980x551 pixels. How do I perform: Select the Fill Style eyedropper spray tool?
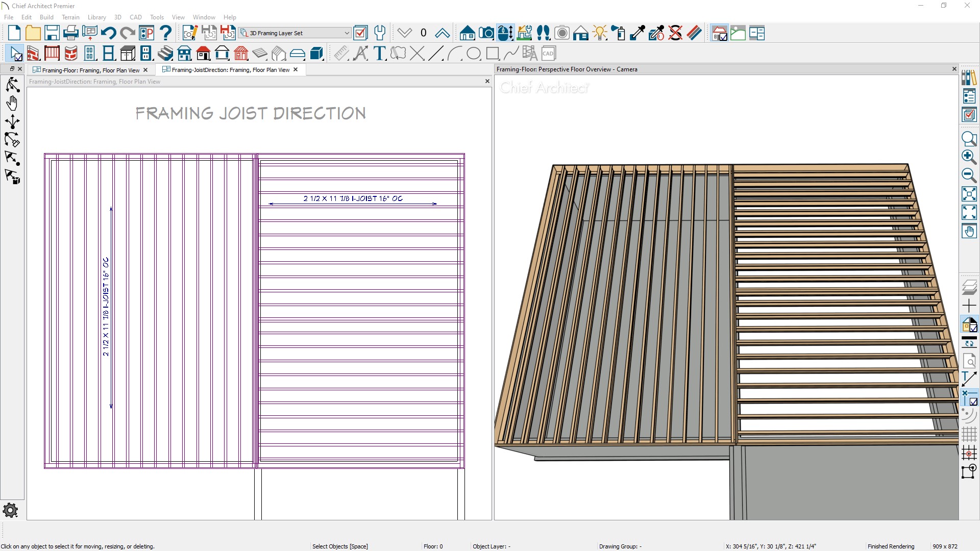coord(619,32)
